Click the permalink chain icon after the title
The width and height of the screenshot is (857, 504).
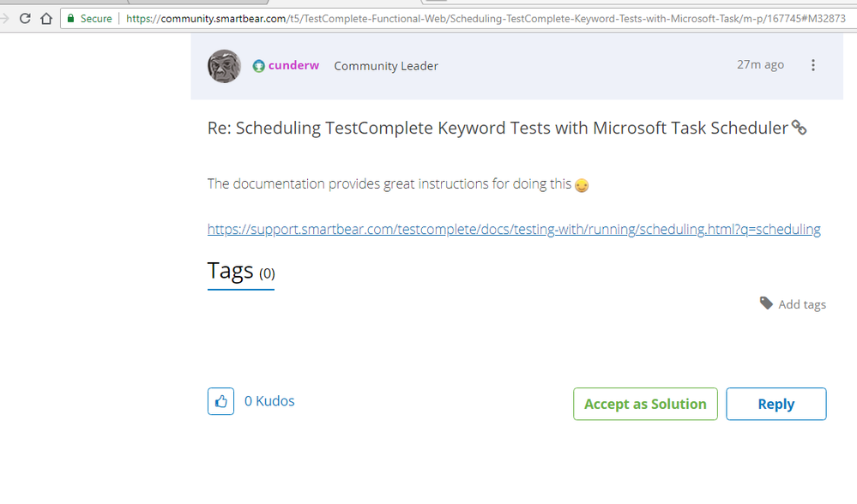tap(799, 128)
